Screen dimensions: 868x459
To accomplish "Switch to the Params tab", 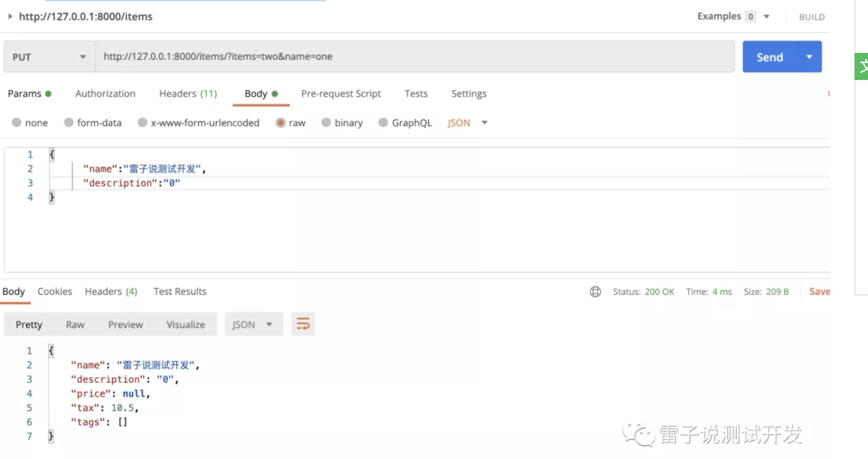I will point(29,94).
